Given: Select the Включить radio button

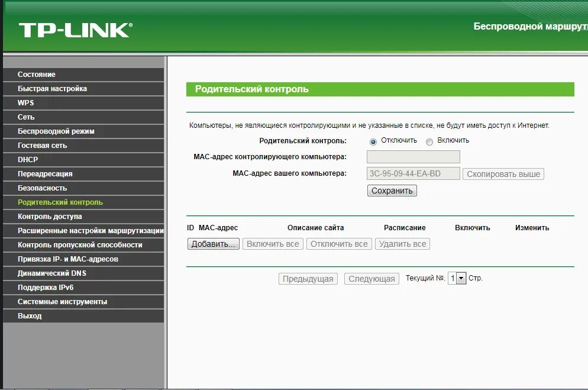Looking at the screenshot, I should pyautogui.click(x=429, y=142).
